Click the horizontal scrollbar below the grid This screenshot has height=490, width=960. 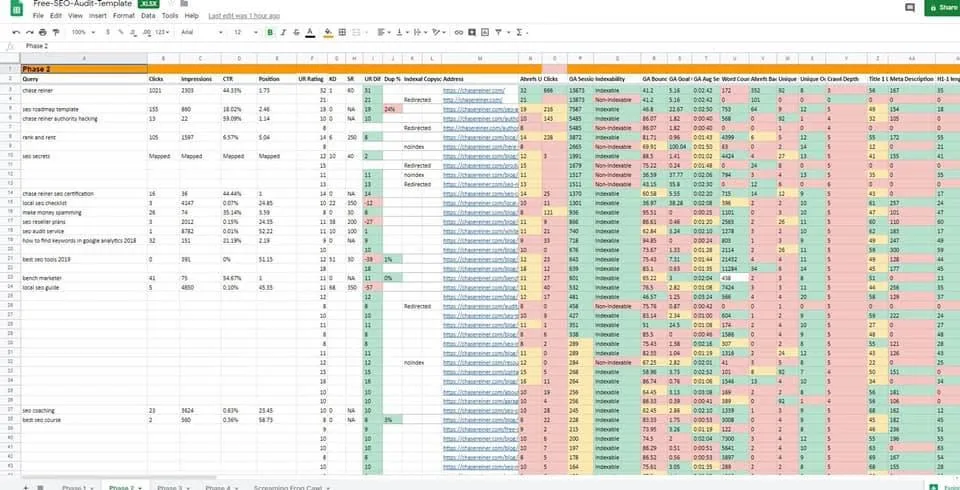(118, 478)
